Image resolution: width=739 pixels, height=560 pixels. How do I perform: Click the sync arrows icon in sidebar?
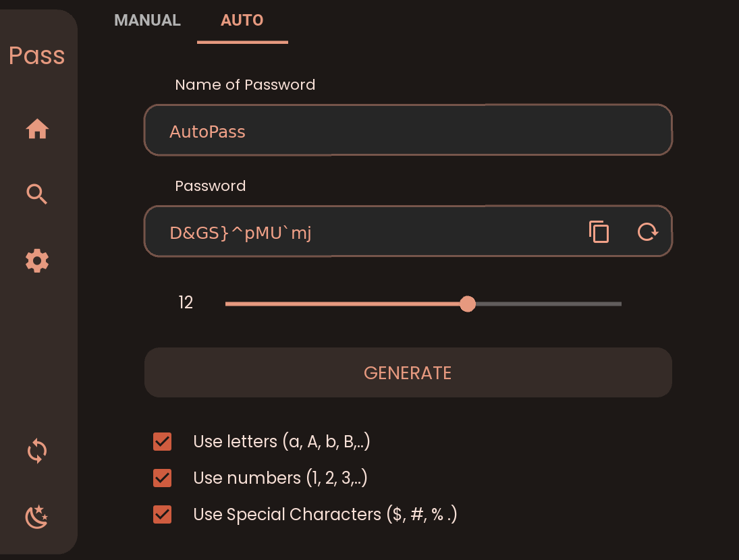pyautogui.click(x=37, y=451)
